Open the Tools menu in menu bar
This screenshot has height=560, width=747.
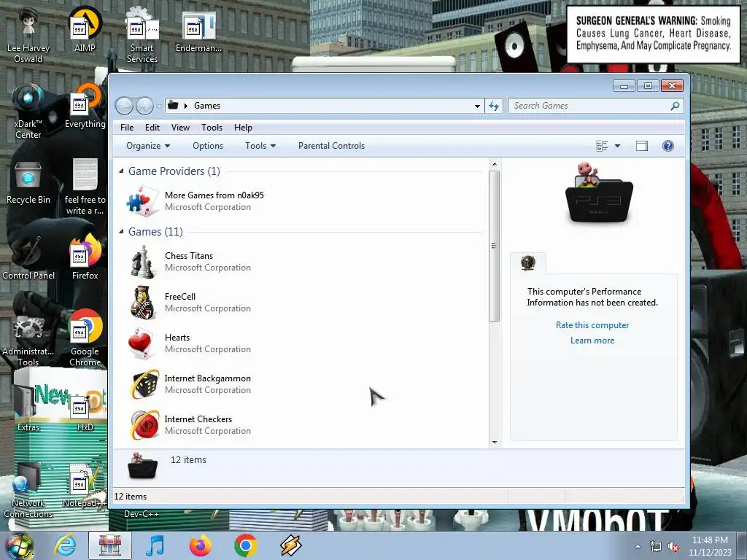click(212, 127)
